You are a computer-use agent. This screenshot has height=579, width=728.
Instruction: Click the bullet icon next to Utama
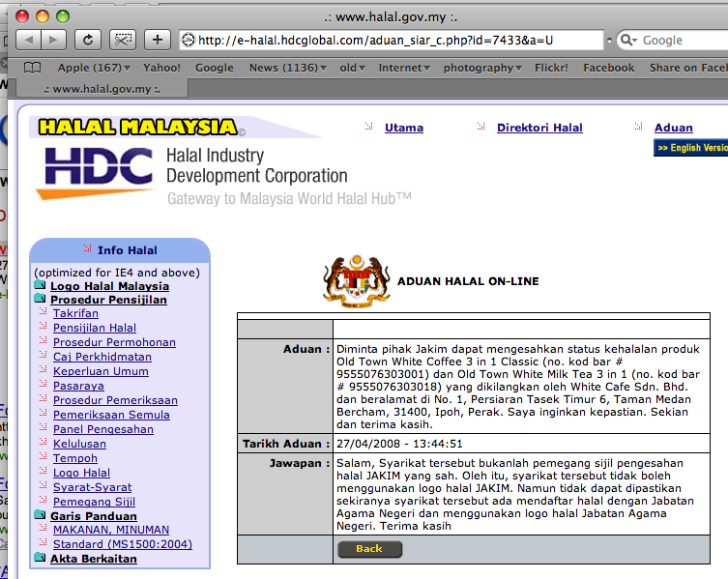point(369,126)
